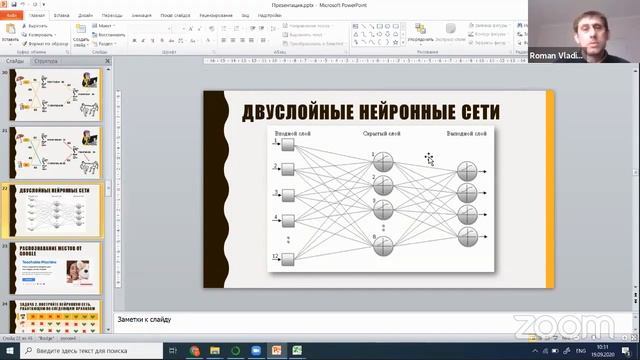Open the Clipboard group dialog launcher
Image resolution: width=640 pixels, height=360 pixels.
click(67, 52)
